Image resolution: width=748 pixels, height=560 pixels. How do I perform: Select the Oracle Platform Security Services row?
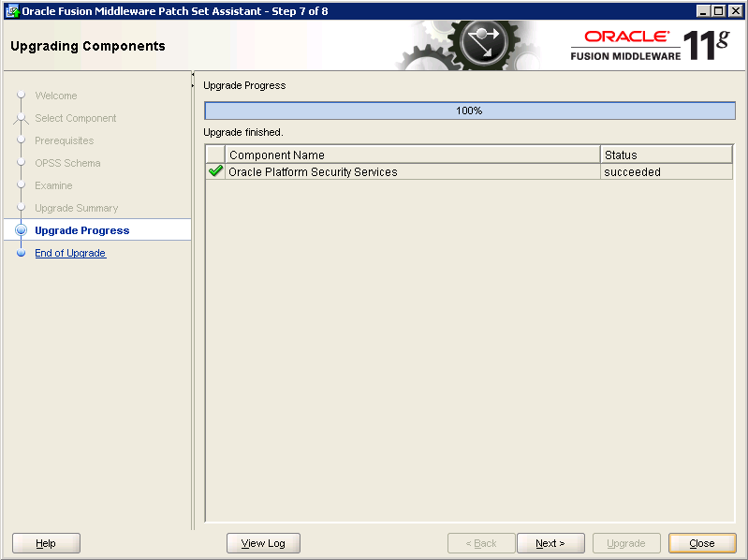point(469,171)
